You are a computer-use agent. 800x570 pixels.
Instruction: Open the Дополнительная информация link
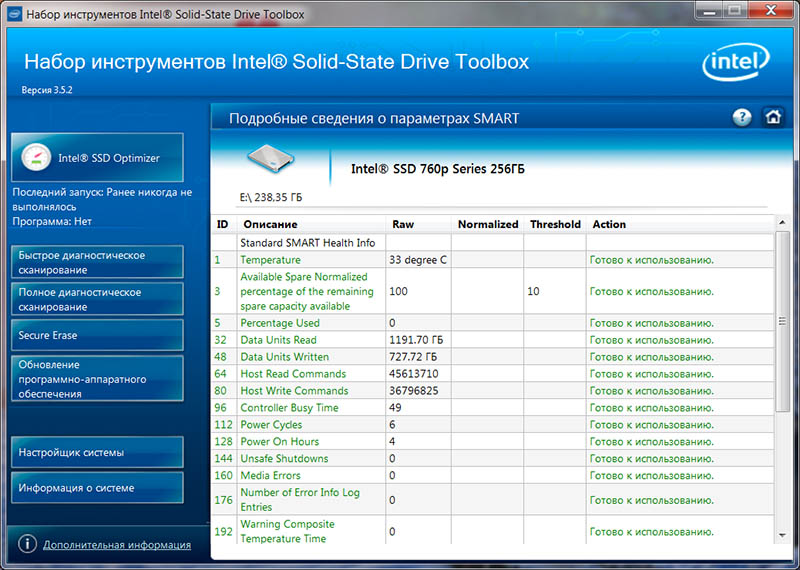pyautogui.click(x=117, y=544)
